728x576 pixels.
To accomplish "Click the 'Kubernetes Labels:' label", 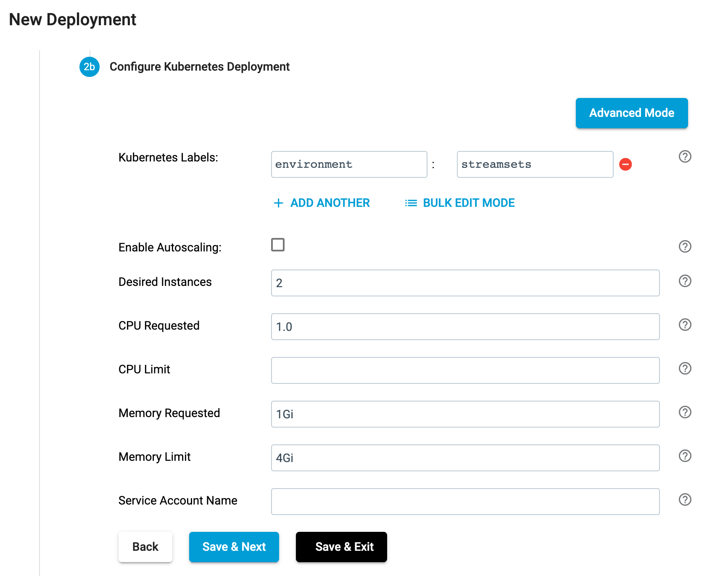I will point(168,158).
